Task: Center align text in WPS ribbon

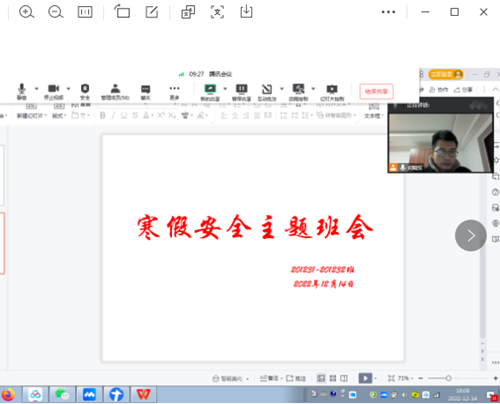Action: coord(235,115)
